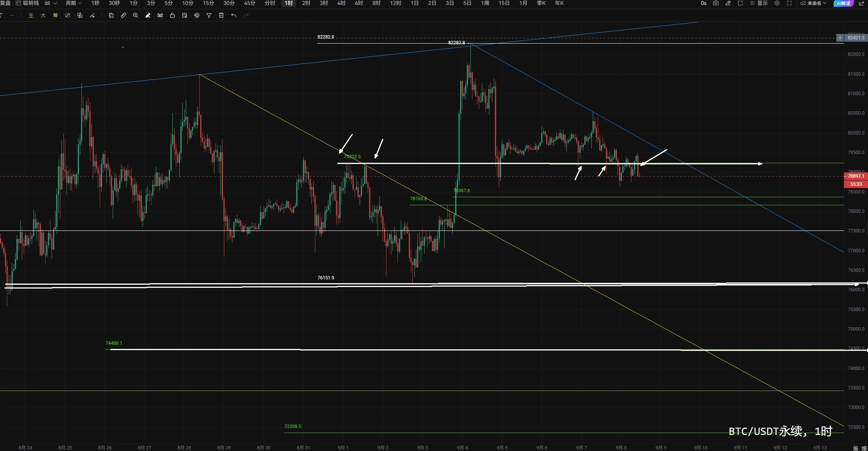Click the plus button beside 82421.5
This screenshot has width=868, height=451.
(x=840, y=38)
